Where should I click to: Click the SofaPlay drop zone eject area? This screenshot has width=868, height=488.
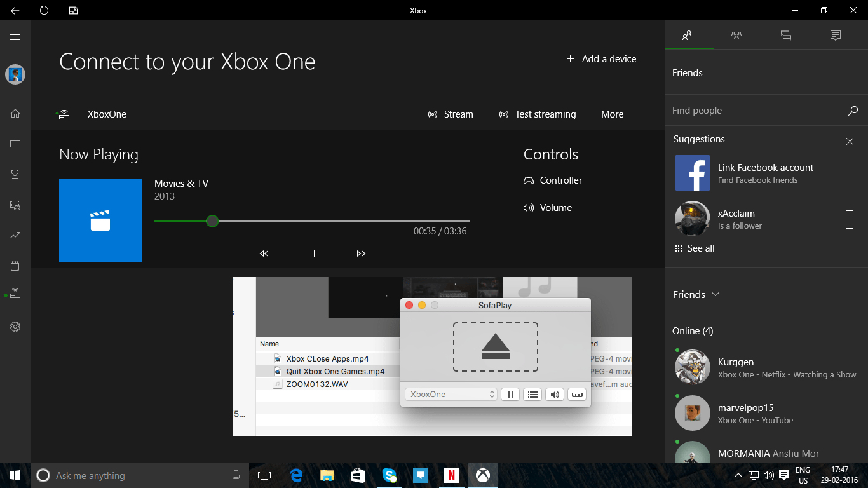[x=496, y=347]
